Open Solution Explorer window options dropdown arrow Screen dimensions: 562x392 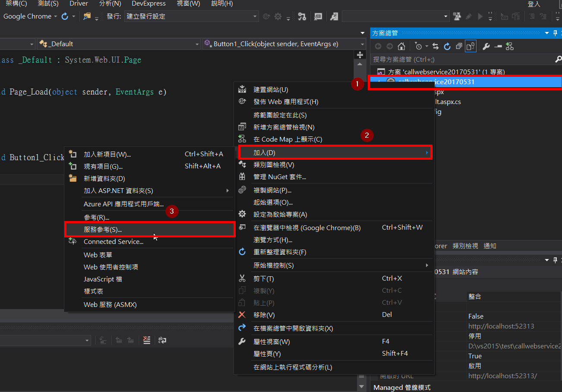(x=547, y=33)
